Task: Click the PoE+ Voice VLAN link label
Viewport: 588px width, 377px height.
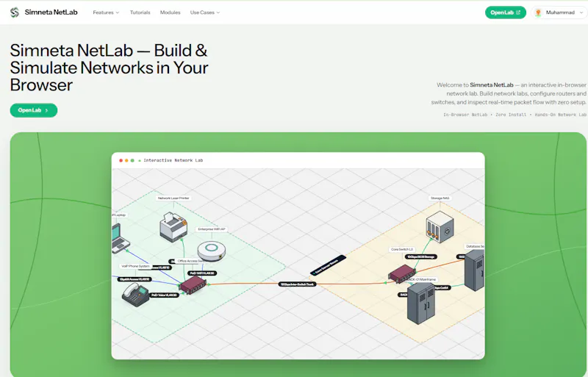Action: (164, 295)
